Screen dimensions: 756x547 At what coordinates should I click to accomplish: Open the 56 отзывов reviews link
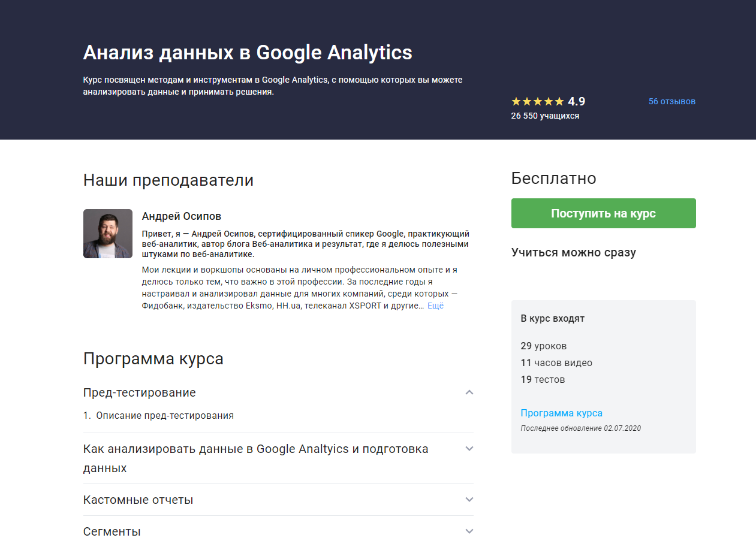point(671,101)
